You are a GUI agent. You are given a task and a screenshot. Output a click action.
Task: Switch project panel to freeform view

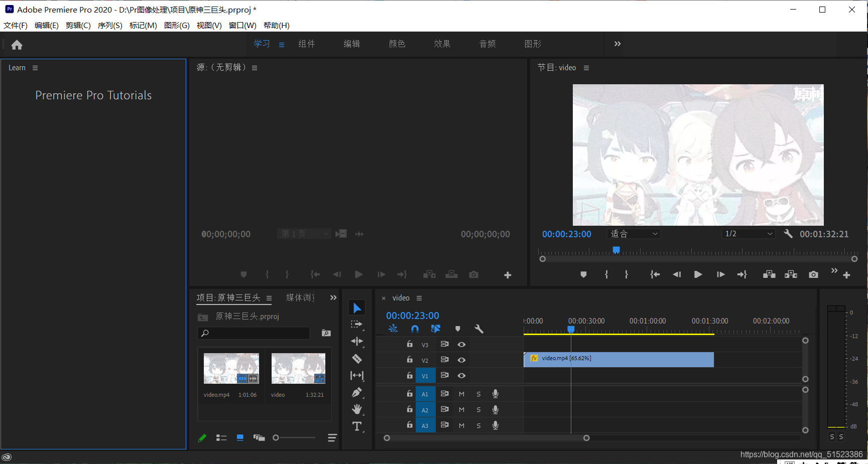coord(259,438)
